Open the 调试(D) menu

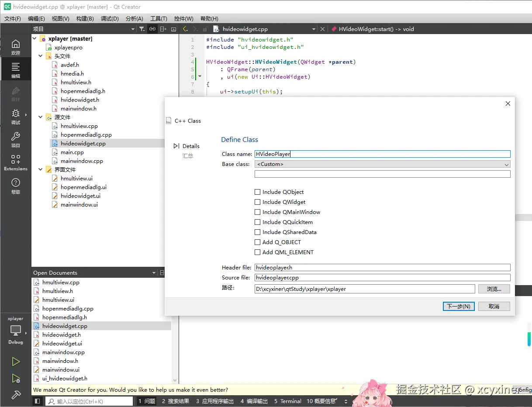(x=110, y=18)
